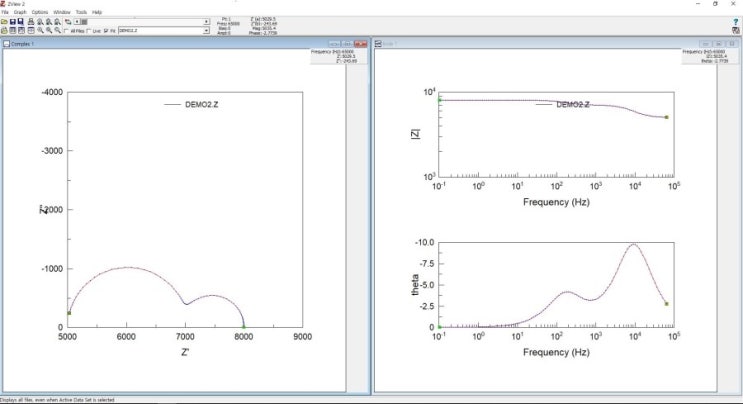Click the first save disk icon
Image resolution: width=743 pixels, height=404 pixels.
pyautogui.click(x=13, y=21)
